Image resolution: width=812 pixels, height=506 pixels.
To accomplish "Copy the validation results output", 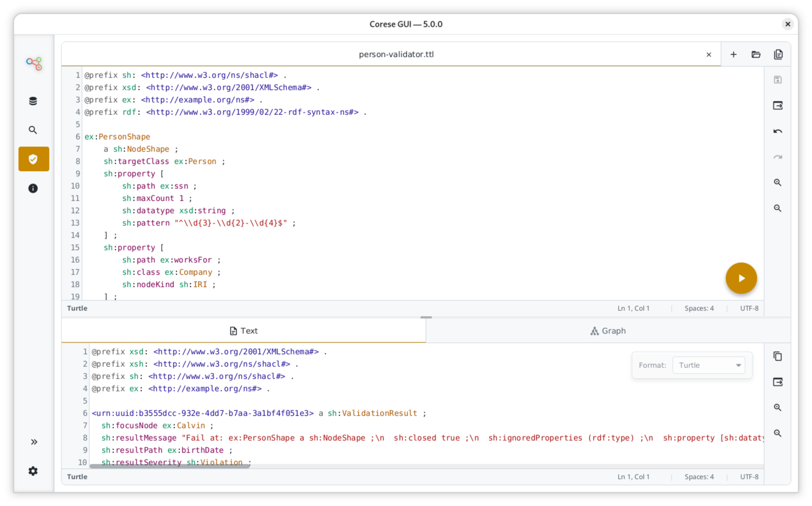I will (x=778, y=356).
